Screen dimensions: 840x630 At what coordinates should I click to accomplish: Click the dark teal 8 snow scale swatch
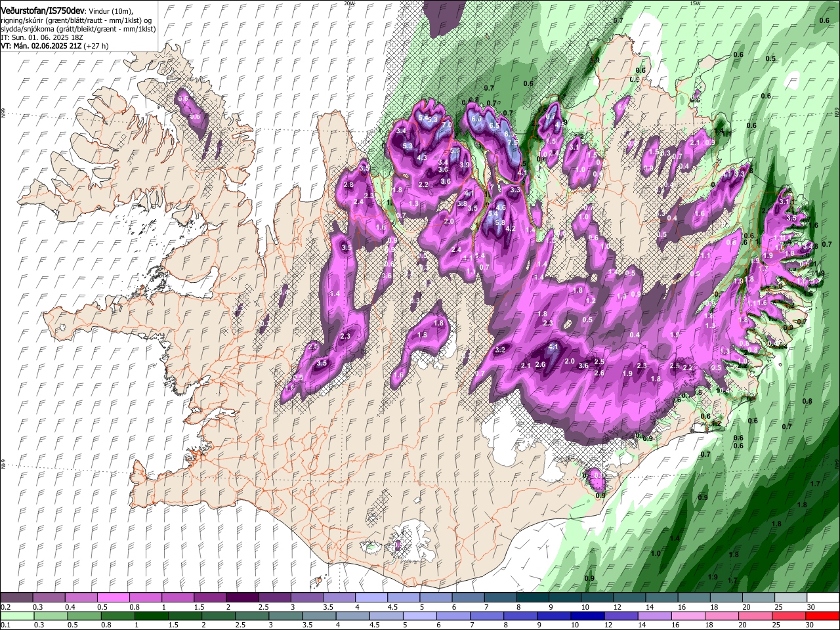pyautogui.click(x=533, y=598)
